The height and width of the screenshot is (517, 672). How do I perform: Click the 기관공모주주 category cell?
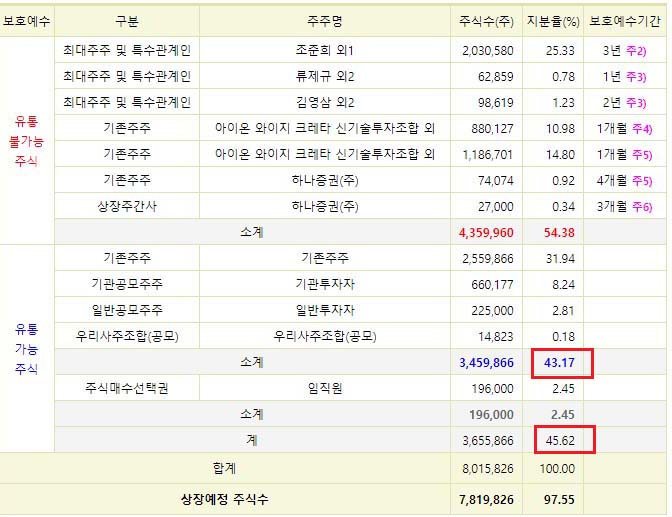pos(127,284)
